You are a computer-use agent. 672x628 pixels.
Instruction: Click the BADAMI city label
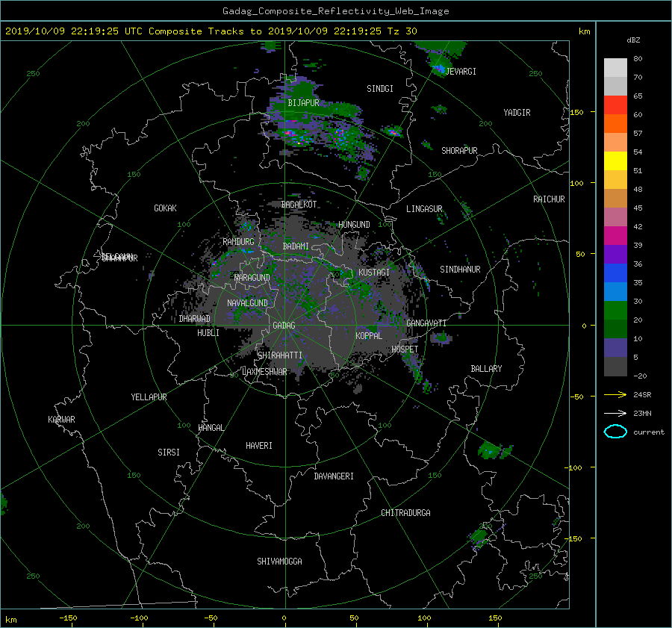coord(296,246)
